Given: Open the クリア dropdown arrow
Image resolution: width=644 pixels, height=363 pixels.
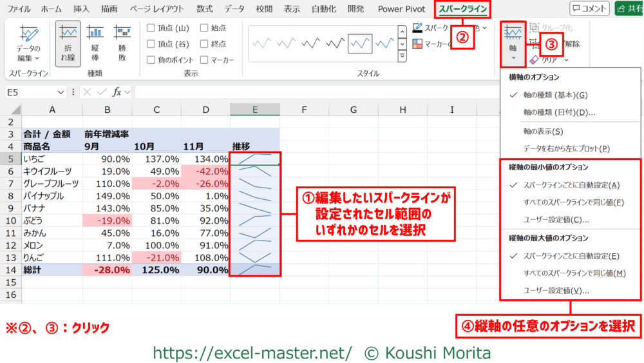Looking at the screenshot, I should click(566, 61).
